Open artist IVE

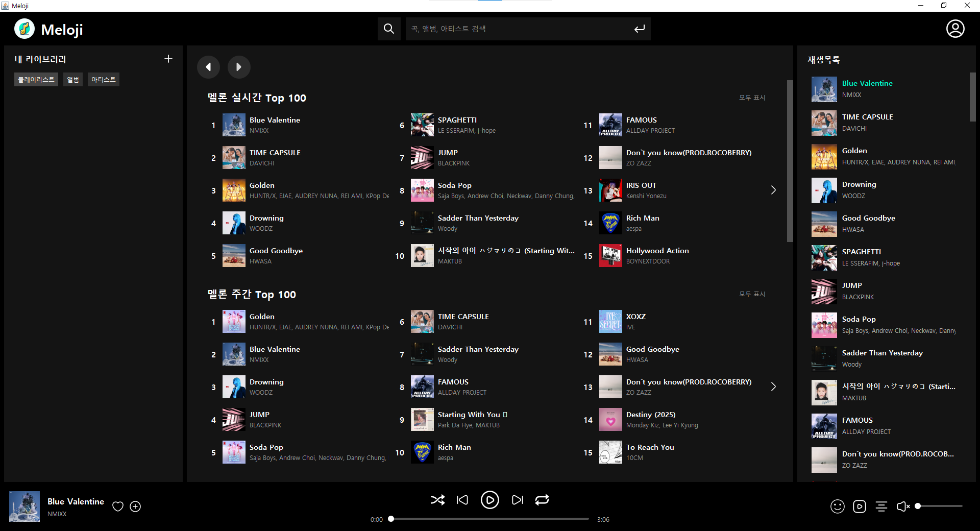coord(631,327)
